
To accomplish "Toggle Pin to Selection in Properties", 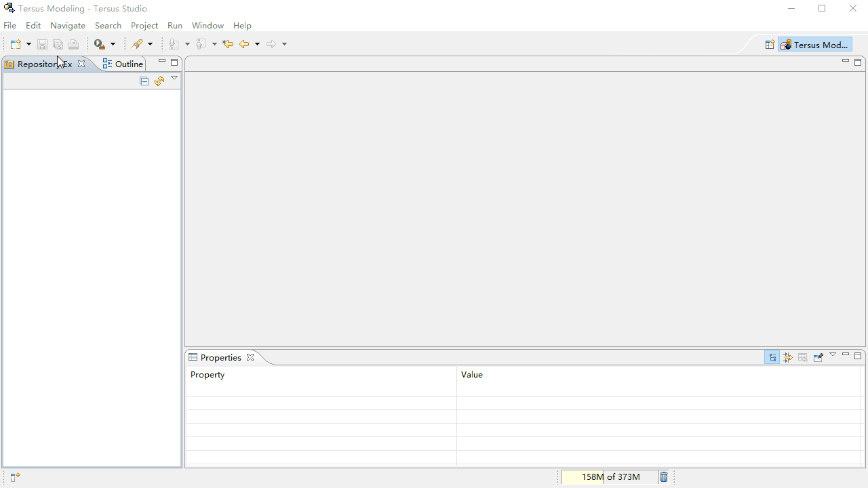I will pos(818,357).
